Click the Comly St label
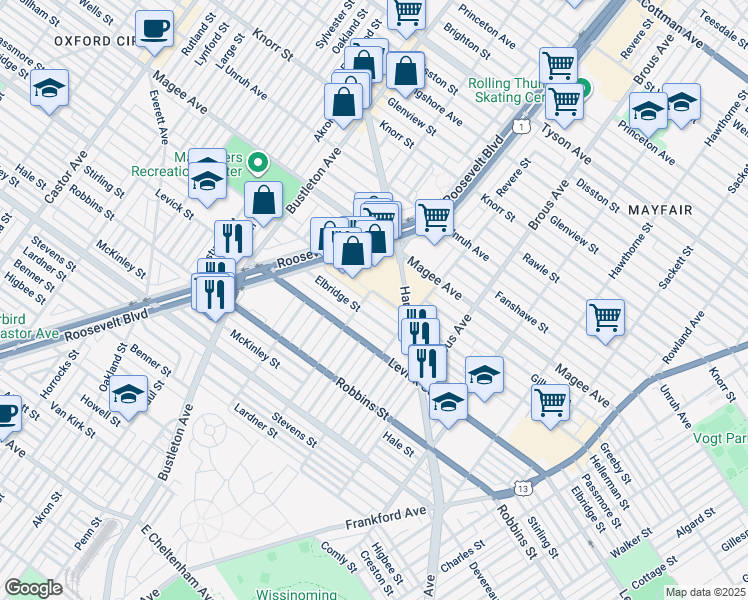The height and width of the screenshot is (600, 748). (x=339, y=557)
